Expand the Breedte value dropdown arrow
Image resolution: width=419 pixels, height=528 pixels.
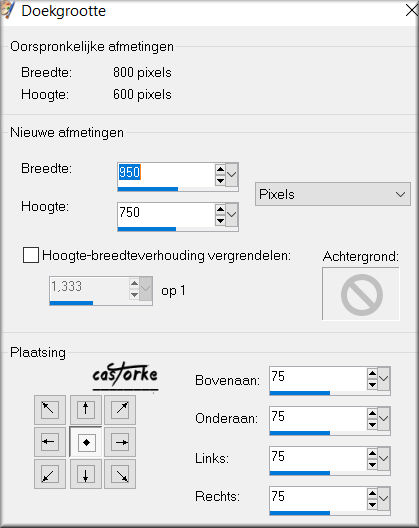(232, 175)
